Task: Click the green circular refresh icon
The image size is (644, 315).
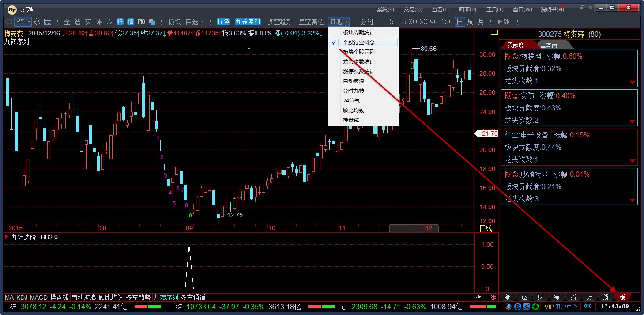Action: coord(535,307)
